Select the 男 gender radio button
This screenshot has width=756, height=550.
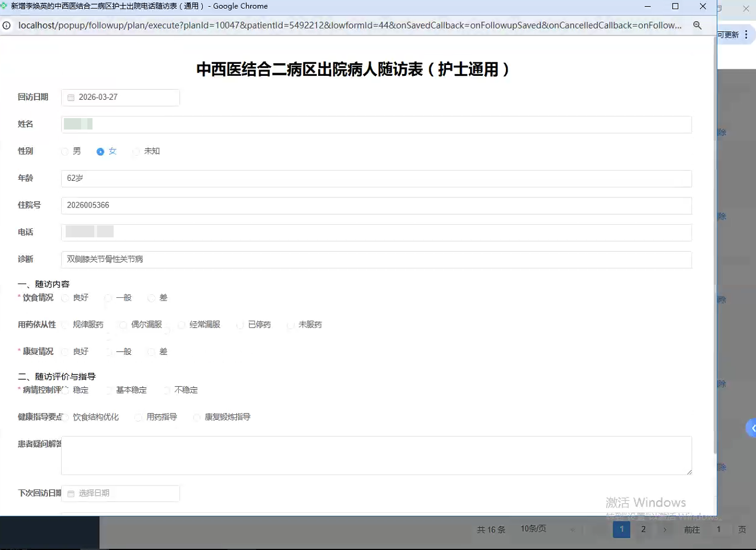(65, 151)
